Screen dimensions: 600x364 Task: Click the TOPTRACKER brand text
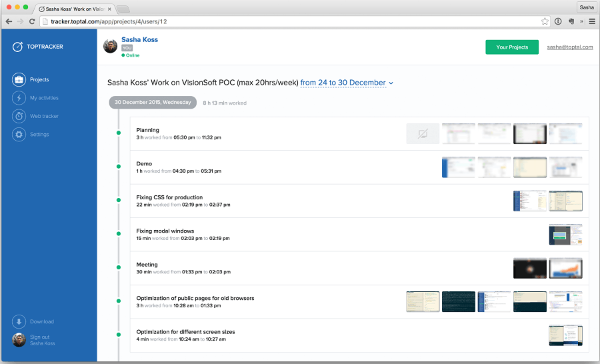point(45,47)
